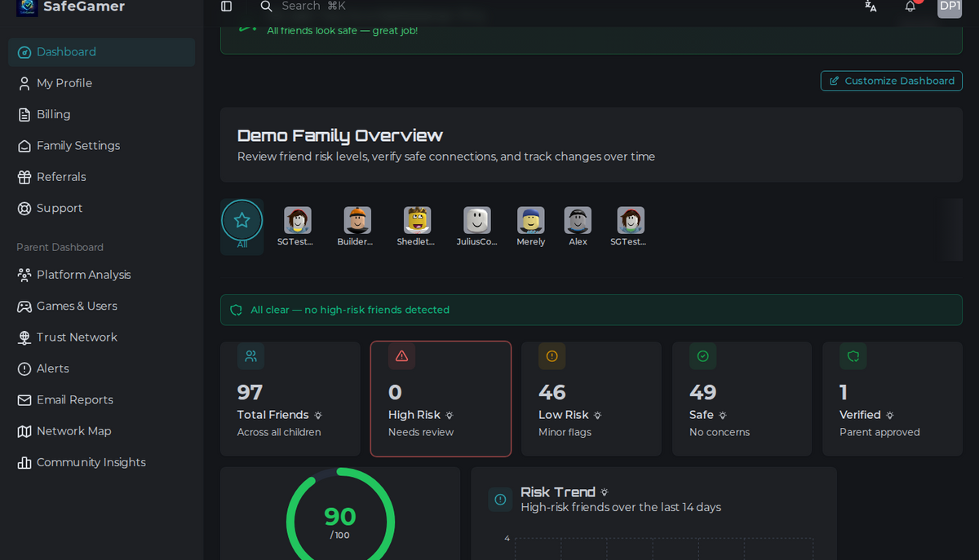Open the Alerts page
Screen dimensions: 979x560
[101, 368]
